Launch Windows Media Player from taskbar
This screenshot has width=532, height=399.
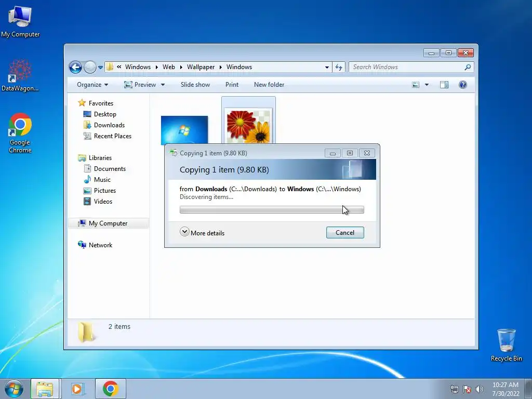pos(78,389)
